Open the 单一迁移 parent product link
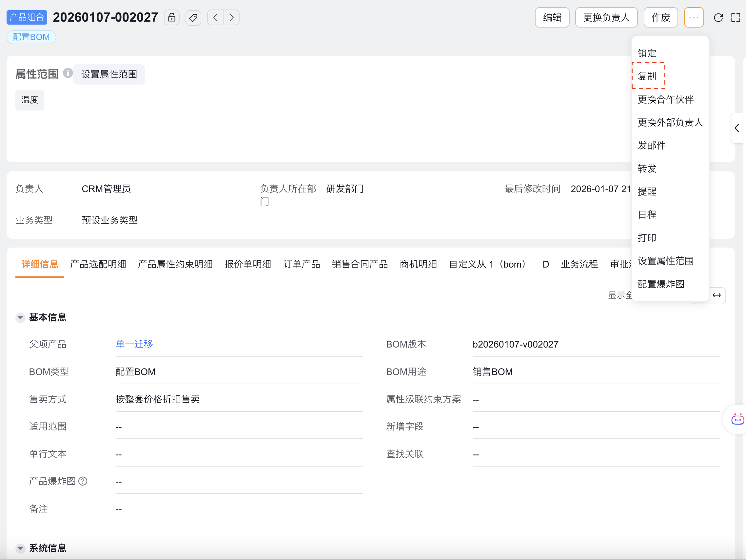Screen dimensions: 746x560 pyautogui.click(x=134, y=344)
